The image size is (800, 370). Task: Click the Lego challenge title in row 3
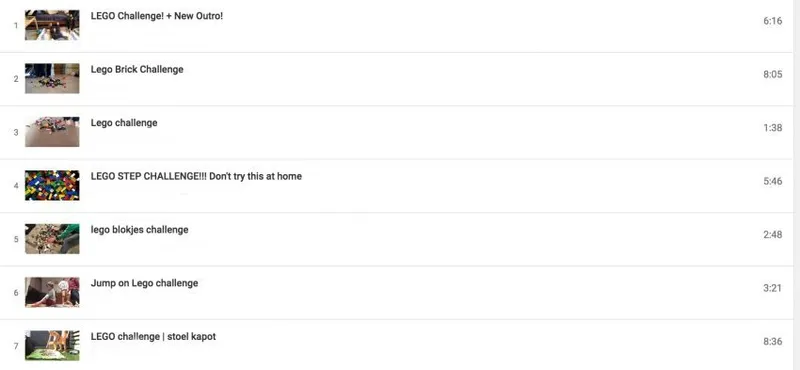point(124,123)
